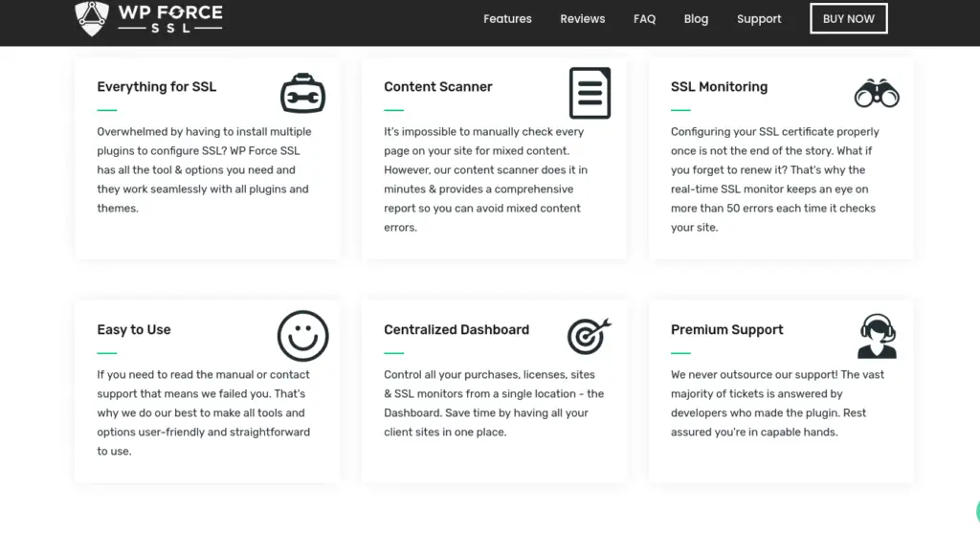
Task: Click the toolbox icon beside Everything for SSL
Action: [x=302, y=93]
